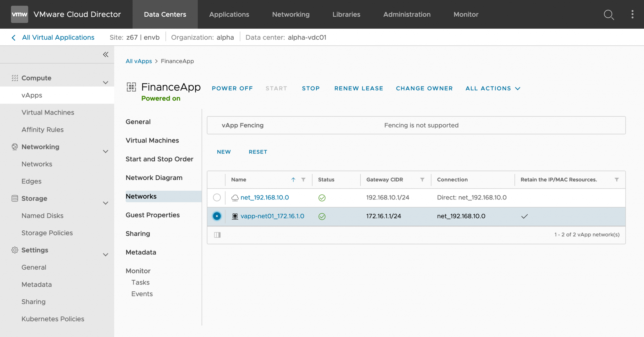The image size is (644, 337).
Task: Select the vapp-net01_172.16.1.0 radio button
Action: (217, 216)
